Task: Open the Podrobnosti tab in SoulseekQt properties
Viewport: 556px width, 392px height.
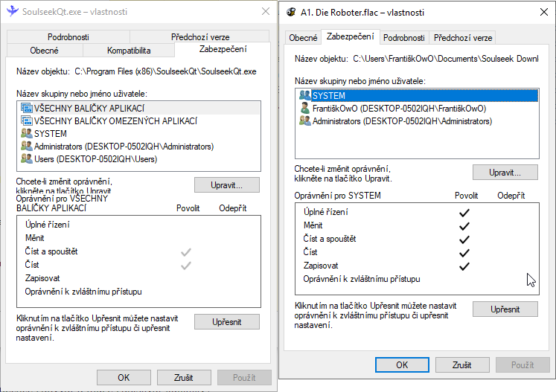Action: click(68, 36)
